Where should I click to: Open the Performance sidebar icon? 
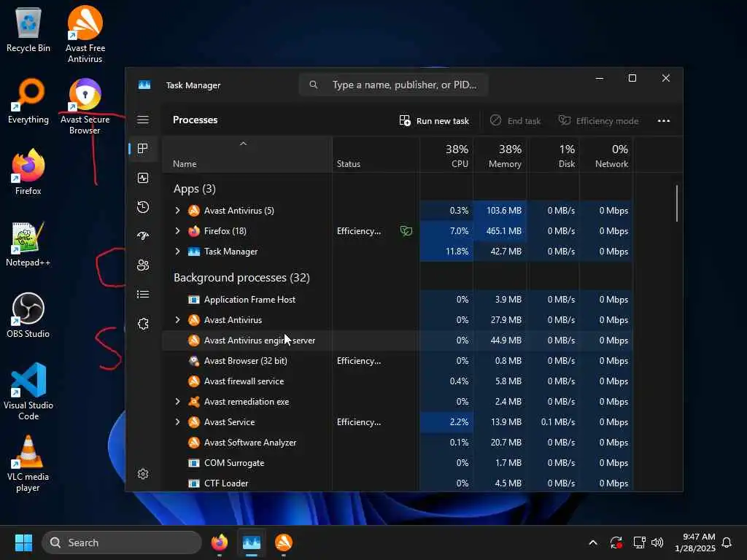(x=143, y=178)
